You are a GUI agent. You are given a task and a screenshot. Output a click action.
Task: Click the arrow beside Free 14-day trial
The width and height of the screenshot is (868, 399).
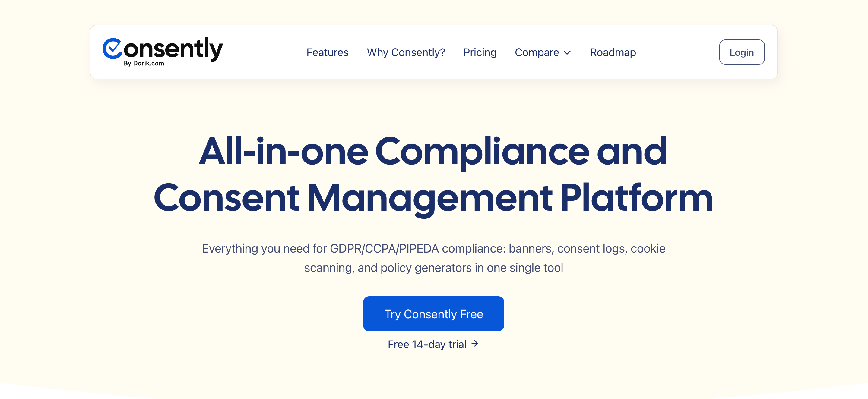[x=474, y=344]
